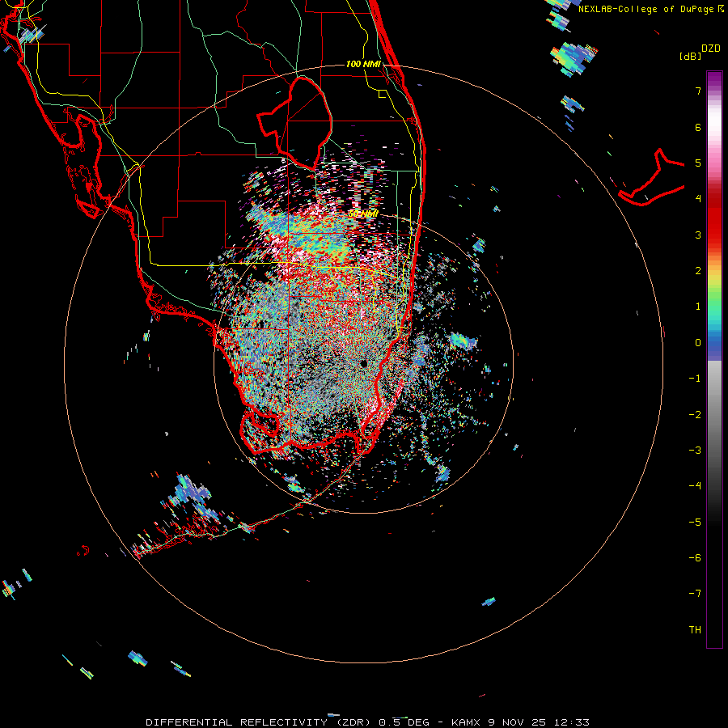The width and height of the screenshot is (728, 728).
Task: Click the scale value 1
Action: (x=698, y=307)
